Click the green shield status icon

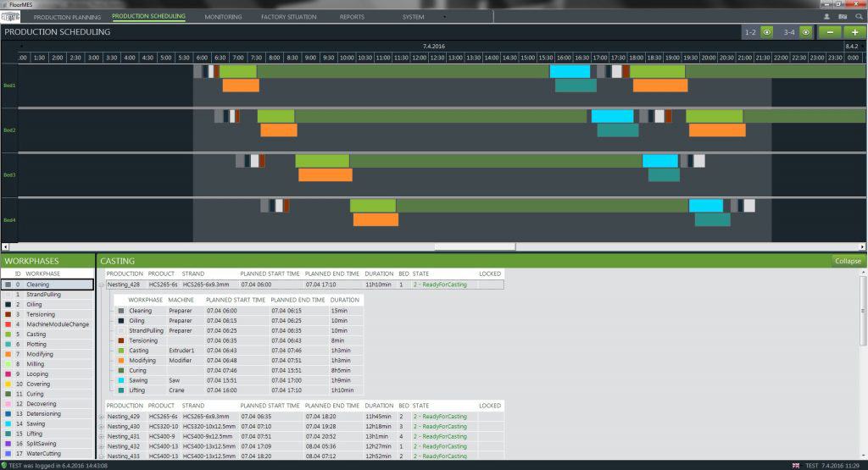[4, 465]
